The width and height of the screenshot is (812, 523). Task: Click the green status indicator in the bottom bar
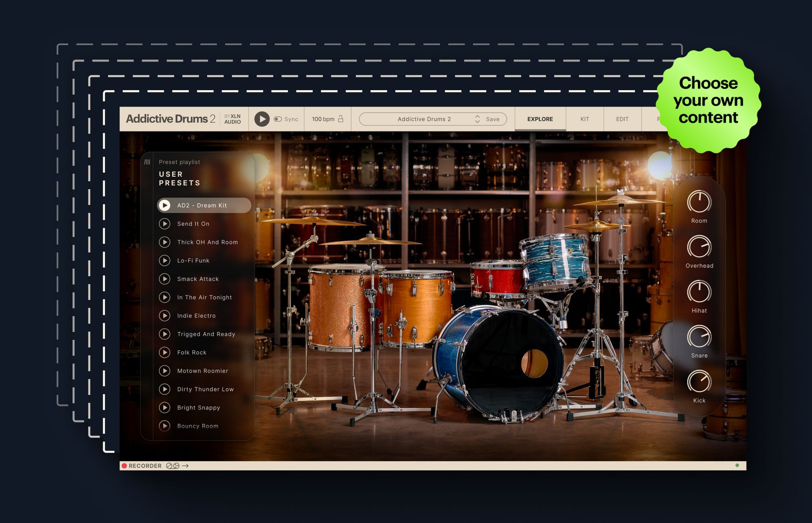click(737, 465)
